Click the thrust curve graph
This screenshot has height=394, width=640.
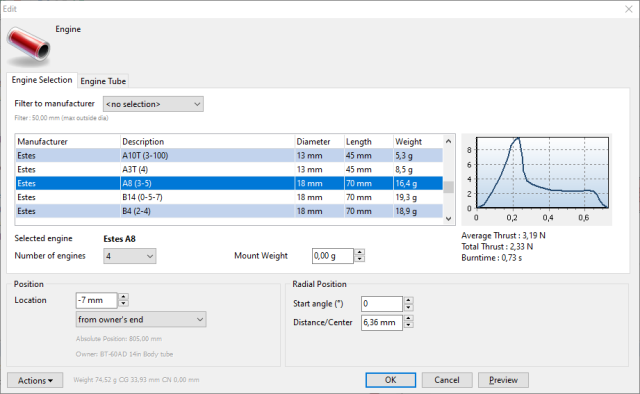tap(537, 180)
